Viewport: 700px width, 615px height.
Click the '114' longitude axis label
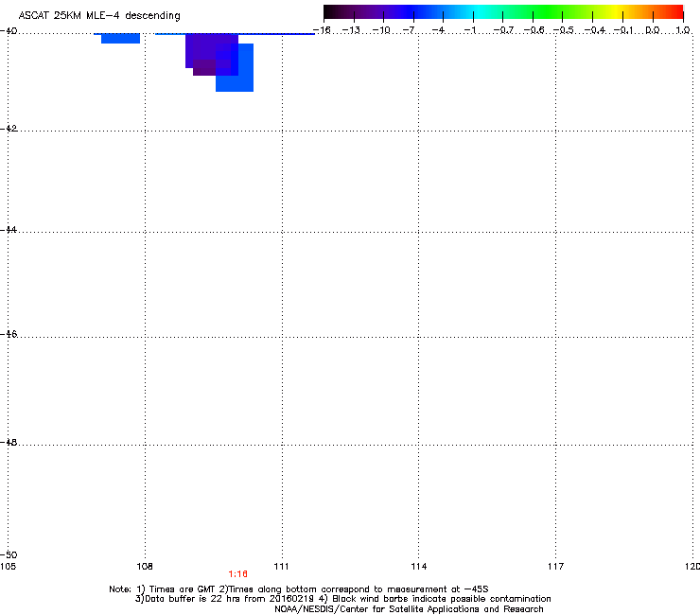click(418, 567)
